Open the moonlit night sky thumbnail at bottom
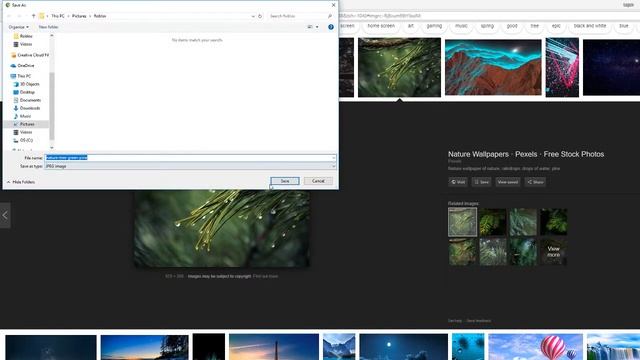Viewport: 640px width, 360px height. 403,347
